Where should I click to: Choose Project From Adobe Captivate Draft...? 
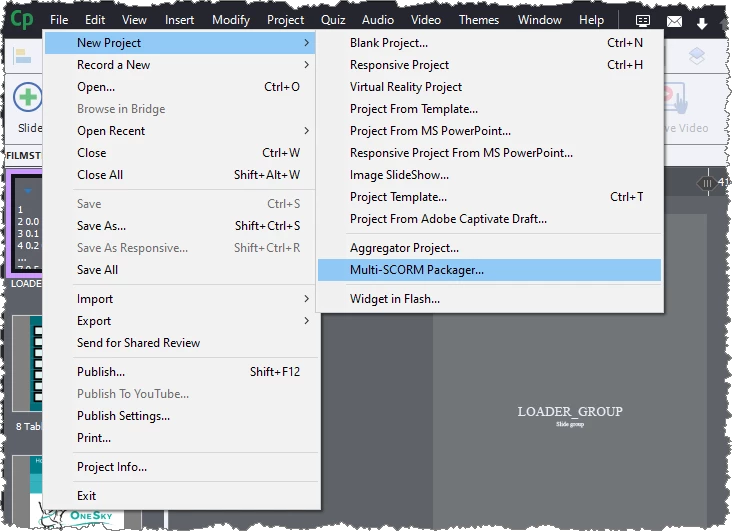coord(489,218)
